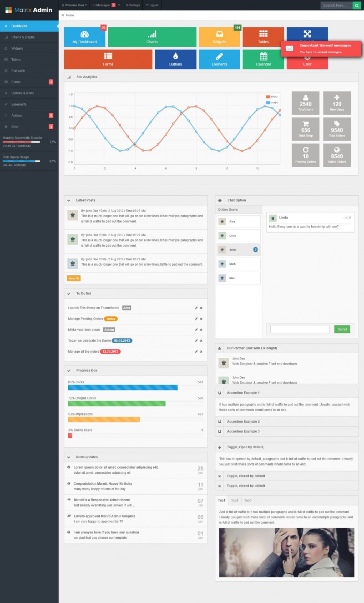Collapse Accordion Example 1 header

(x=287, y=393)
